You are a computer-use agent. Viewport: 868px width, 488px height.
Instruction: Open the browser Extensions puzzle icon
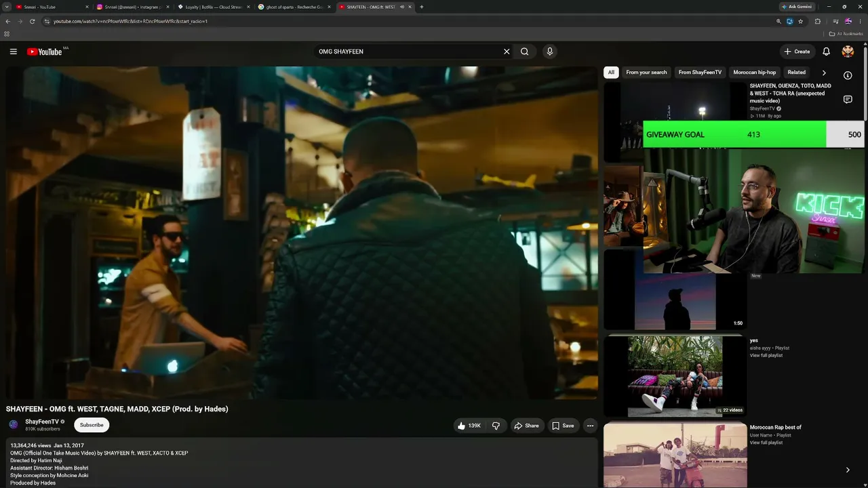817,21
